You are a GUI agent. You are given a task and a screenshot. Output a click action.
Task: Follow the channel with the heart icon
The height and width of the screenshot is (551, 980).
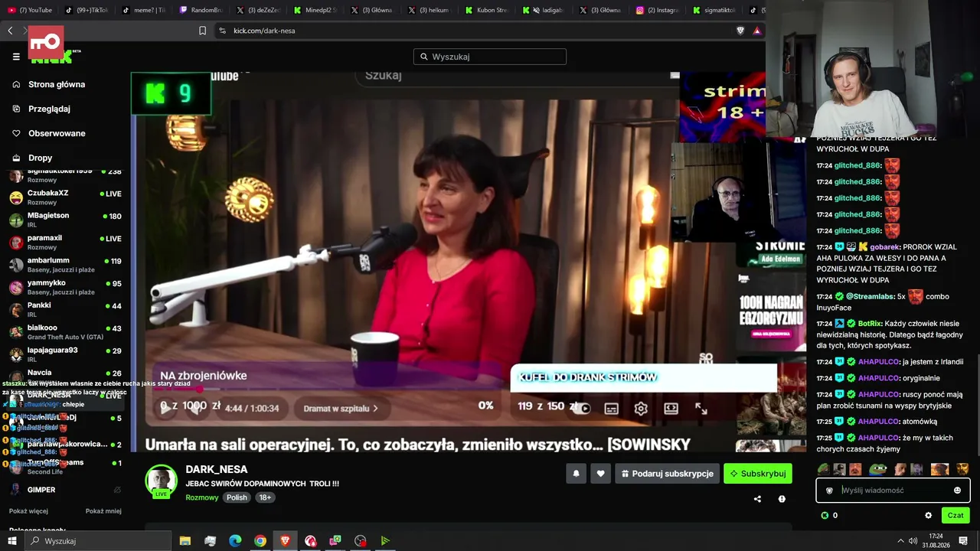600,474
